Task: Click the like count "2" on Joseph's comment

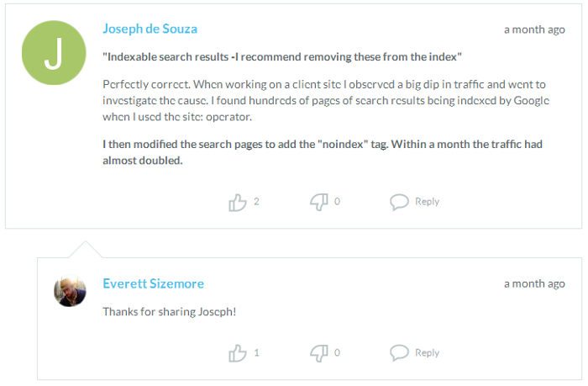Action: [x=256, y=202]
